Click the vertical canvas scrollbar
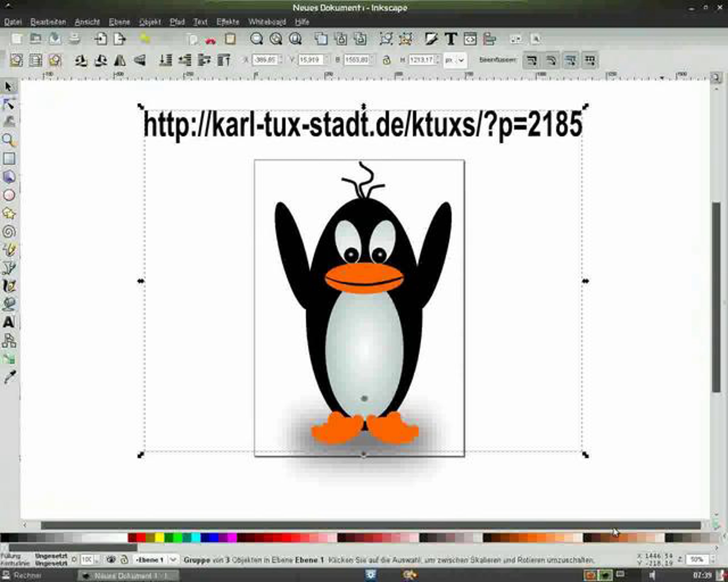Image resolution: width=728 pixels, height=582 pixels. click(716, 297)
